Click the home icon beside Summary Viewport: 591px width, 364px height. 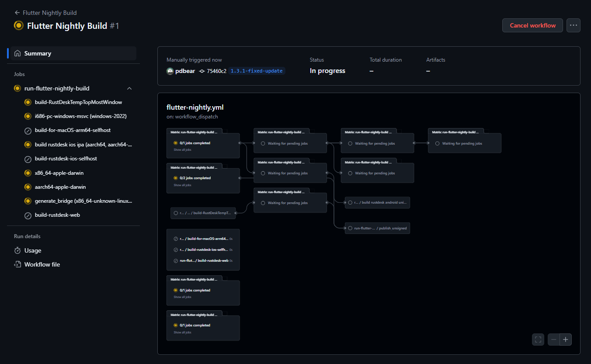(17, 53)
